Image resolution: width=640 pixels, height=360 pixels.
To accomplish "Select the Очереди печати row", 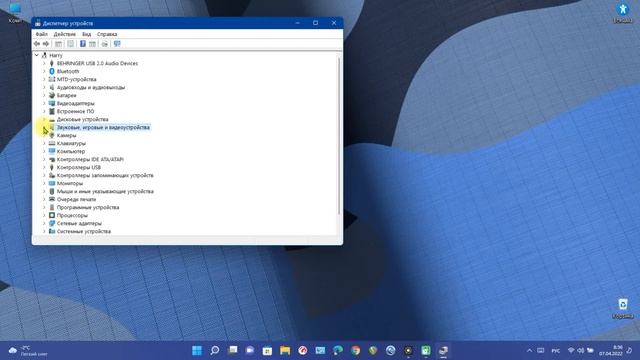I will (76, 199).
